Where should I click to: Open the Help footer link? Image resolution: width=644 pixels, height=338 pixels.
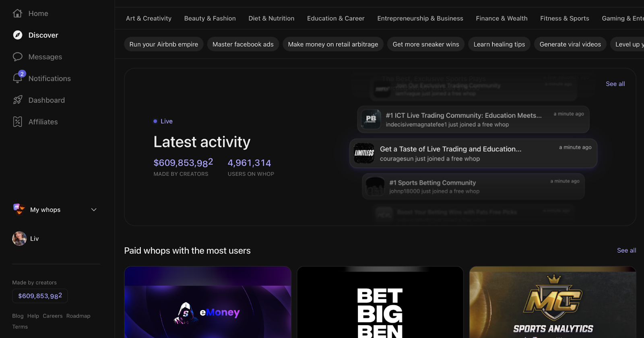point(33,316)
